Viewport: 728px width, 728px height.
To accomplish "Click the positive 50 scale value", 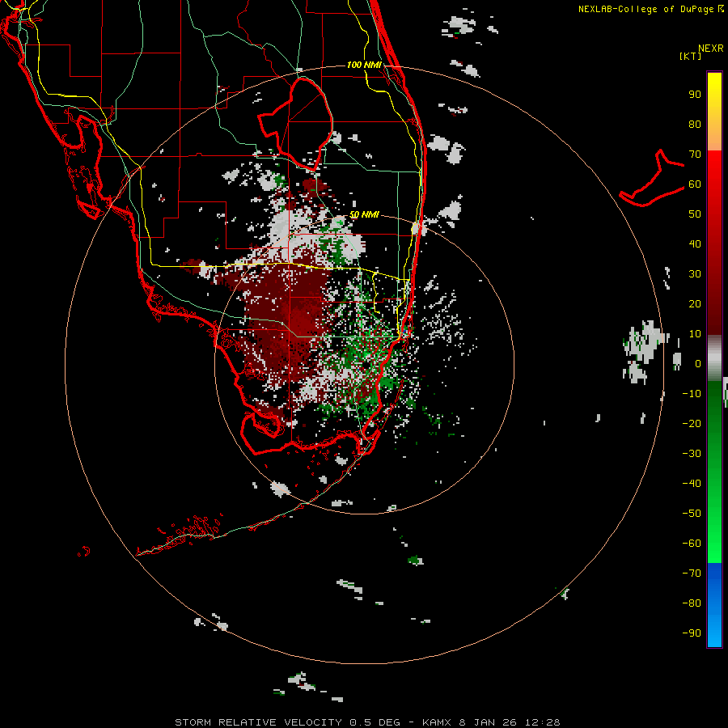I will click(x=695, y=214).
